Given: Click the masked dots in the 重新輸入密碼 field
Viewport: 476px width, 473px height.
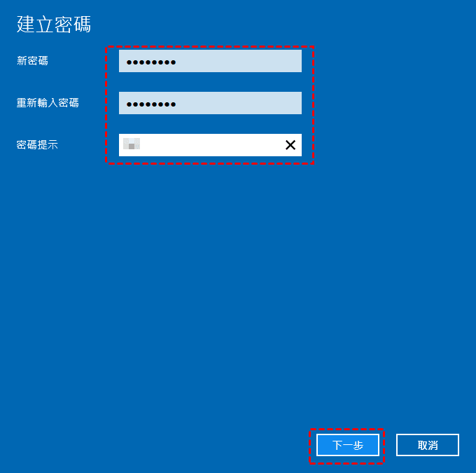Looking at the screenshot, I should coord(151,104).
